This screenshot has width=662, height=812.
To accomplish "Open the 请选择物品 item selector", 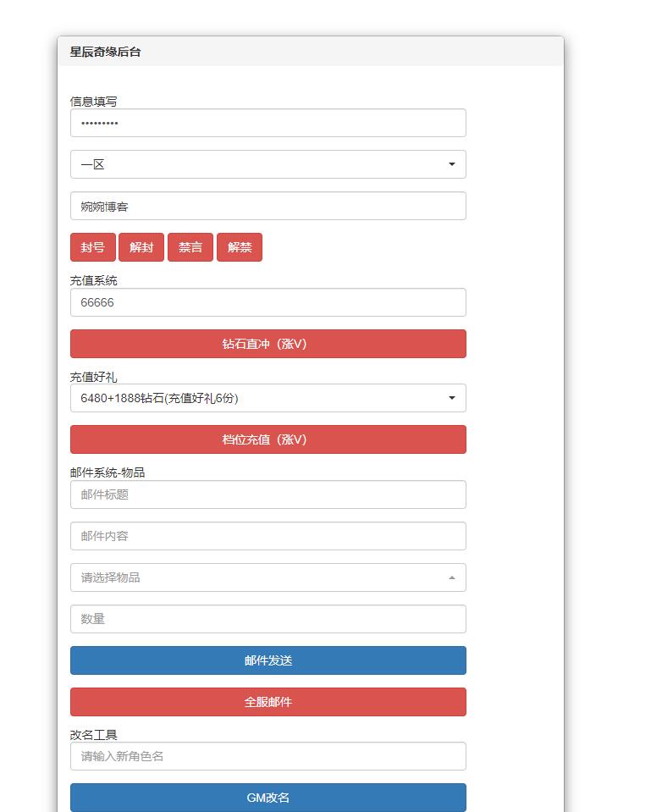I will pos(268,577).
